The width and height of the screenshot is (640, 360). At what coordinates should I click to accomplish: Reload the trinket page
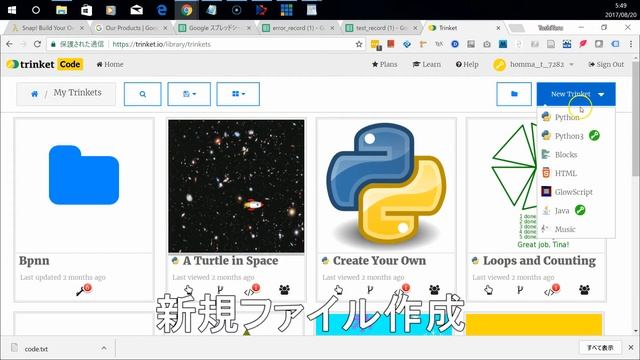coord(37,44)
